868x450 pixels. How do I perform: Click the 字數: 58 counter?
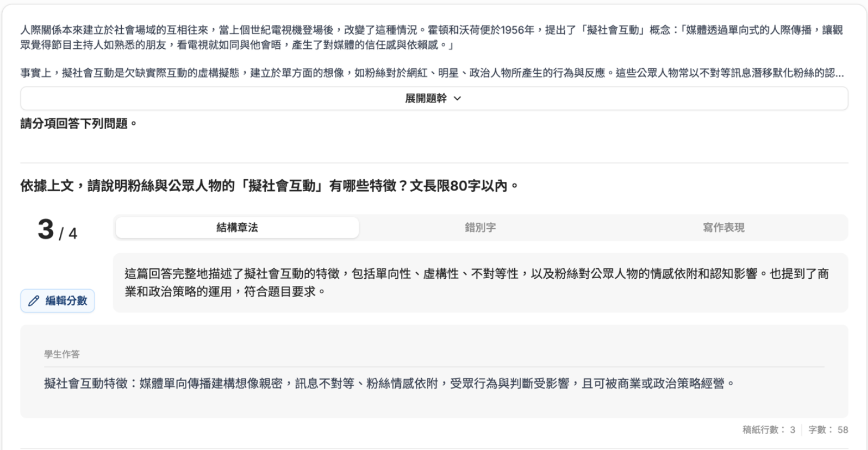(828, 429)
